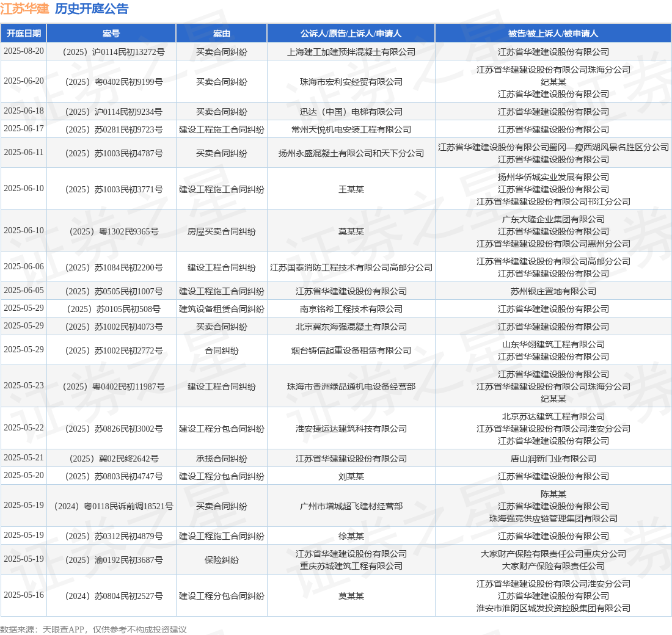The height and width of the screenshot is (635, 672).
Task: Click the 开庭日期 column header
Action: point(24,34)
